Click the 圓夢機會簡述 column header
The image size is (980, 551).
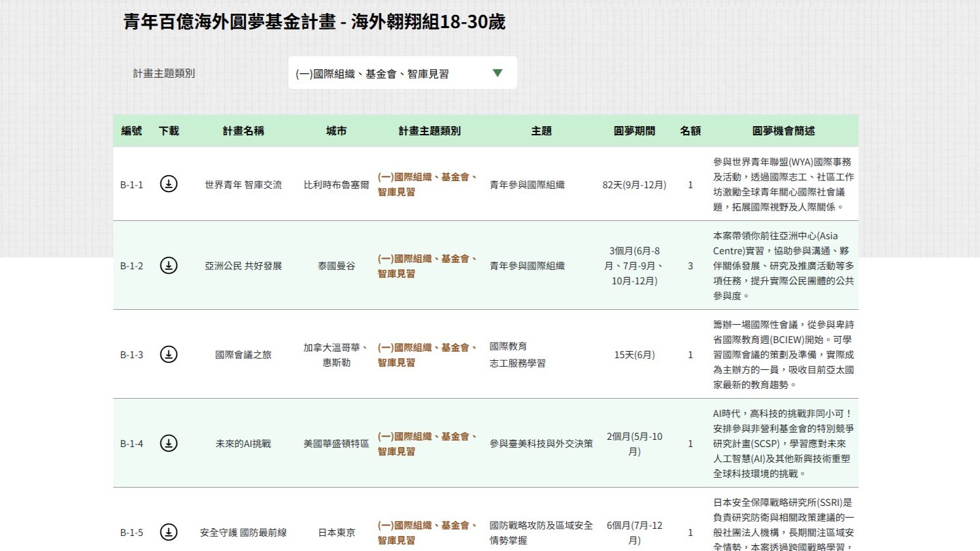click(783, 131)
